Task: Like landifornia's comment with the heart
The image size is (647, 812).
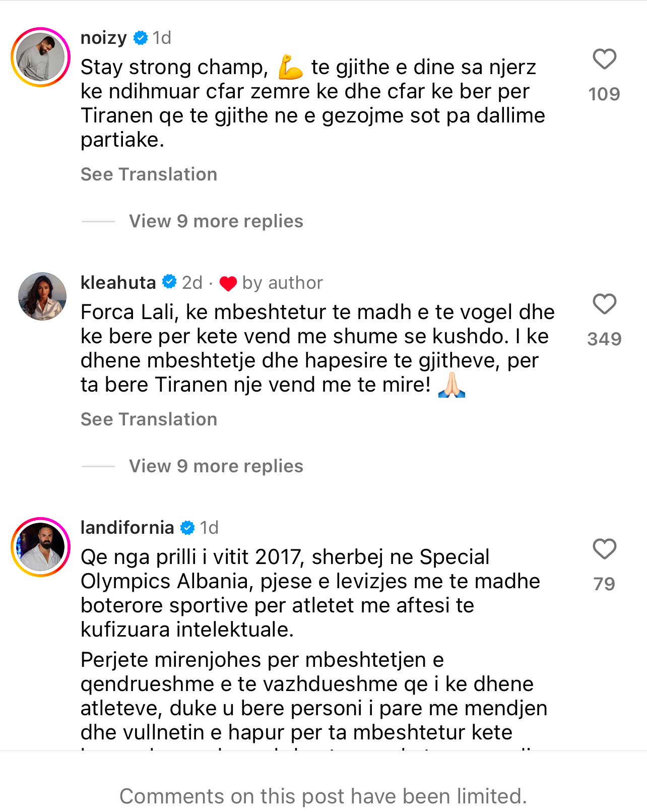Action: [604, 549]
